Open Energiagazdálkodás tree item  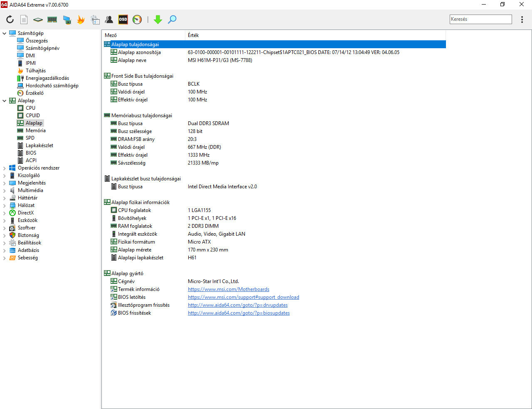47,78
